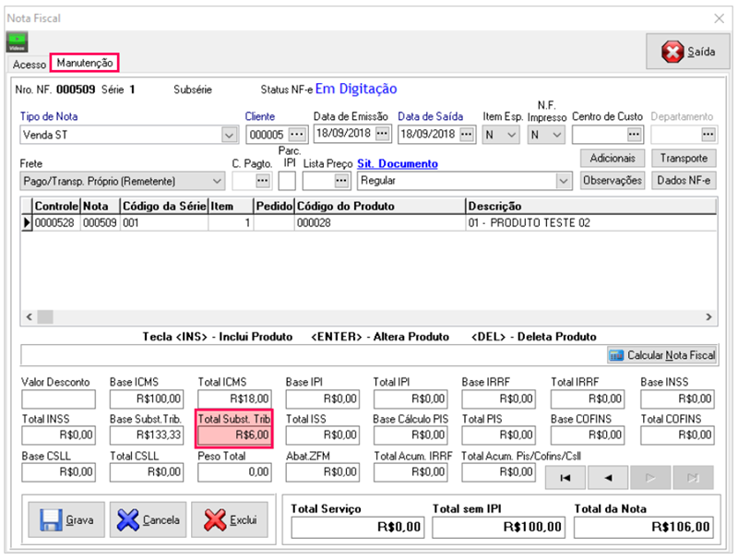Click the Calcular Nota Fiscal button
738x560 pixels.
[661, 355]
